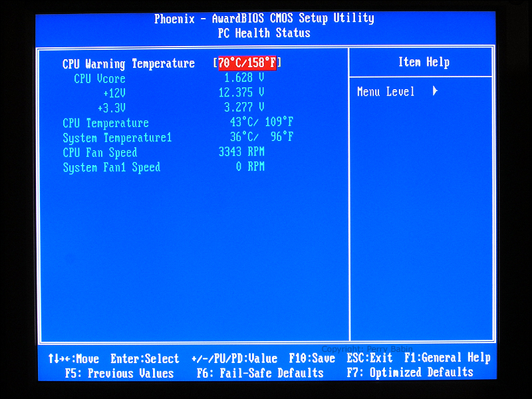This screenshot has height=399, width=532.
Task: Click the PC Health Status title
Action: tap(264, 33)
